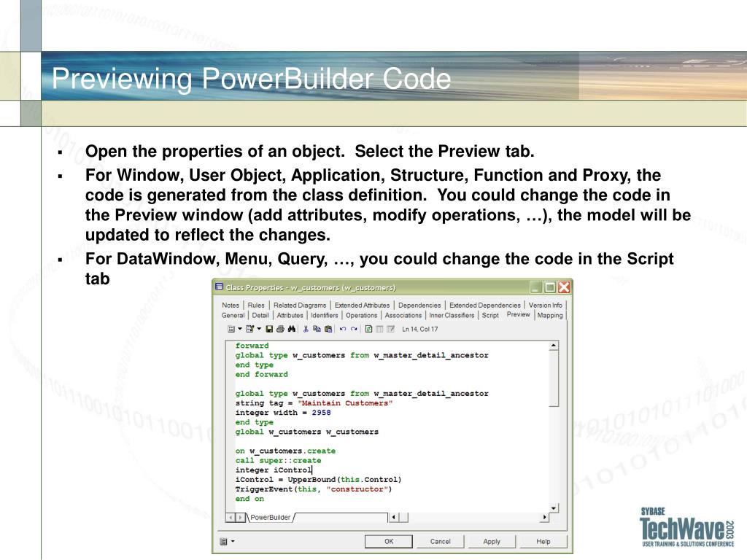Click the green Refresh preview icon
Screen dimensions: 747x560
coord(368,329)
